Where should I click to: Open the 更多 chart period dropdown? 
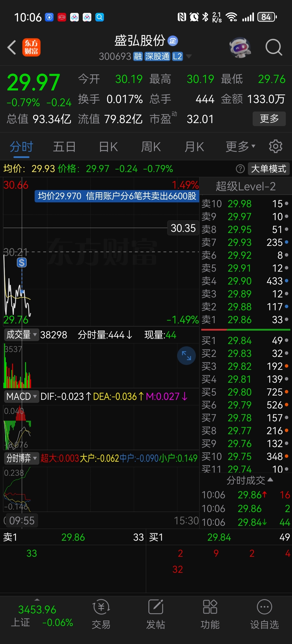[240, 147]
